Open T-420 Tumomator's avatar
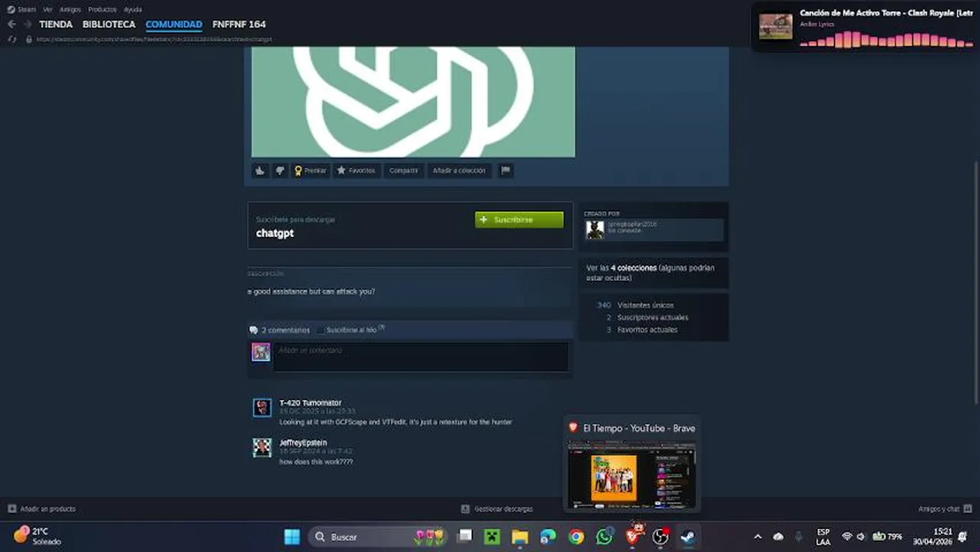Screen dimensions: 980x552 (x=262, y=408)
